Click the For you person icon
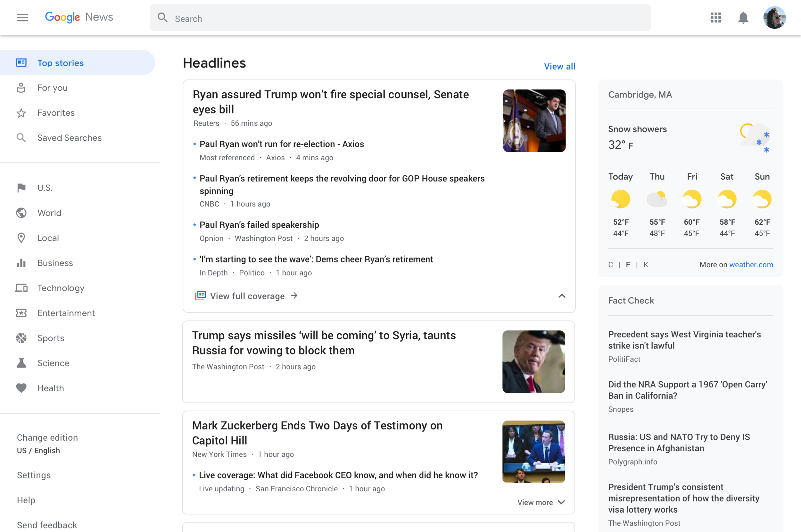Screen dimensions: 801x532 click(21, 87)
